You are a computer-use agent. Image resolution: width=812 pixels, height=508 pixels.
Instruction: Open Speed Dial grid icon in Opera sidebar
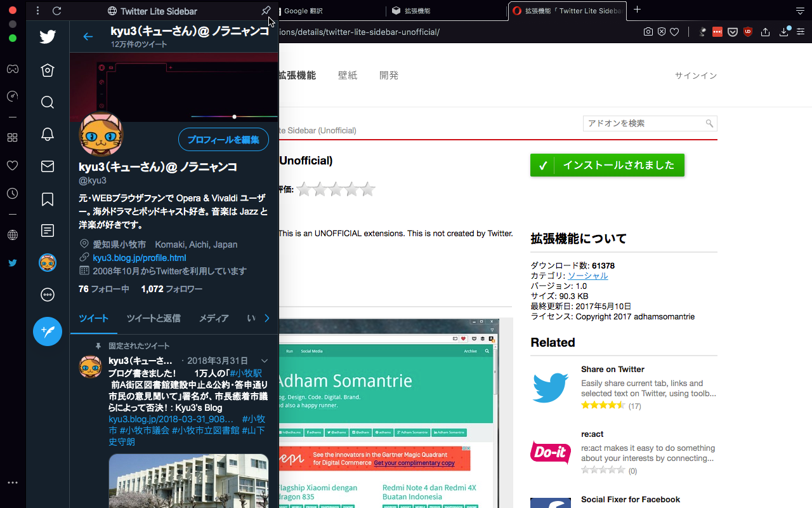point(12,137)
